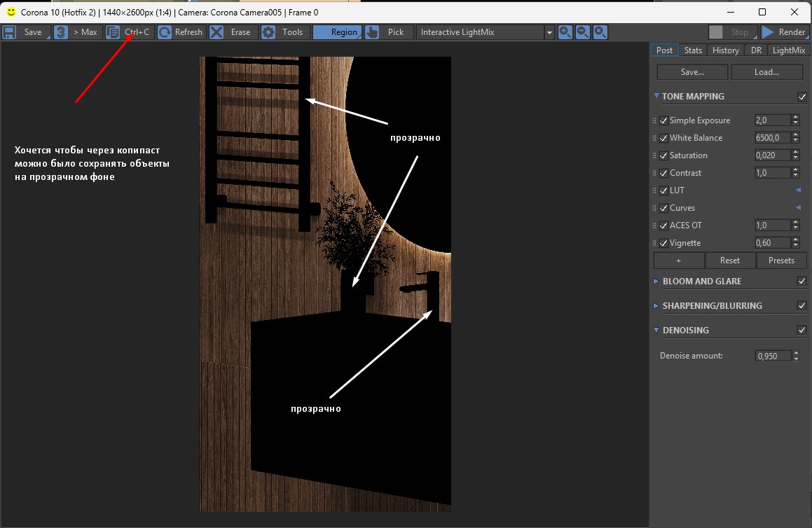Click the White Balance value field

click(x=772, y=138)
